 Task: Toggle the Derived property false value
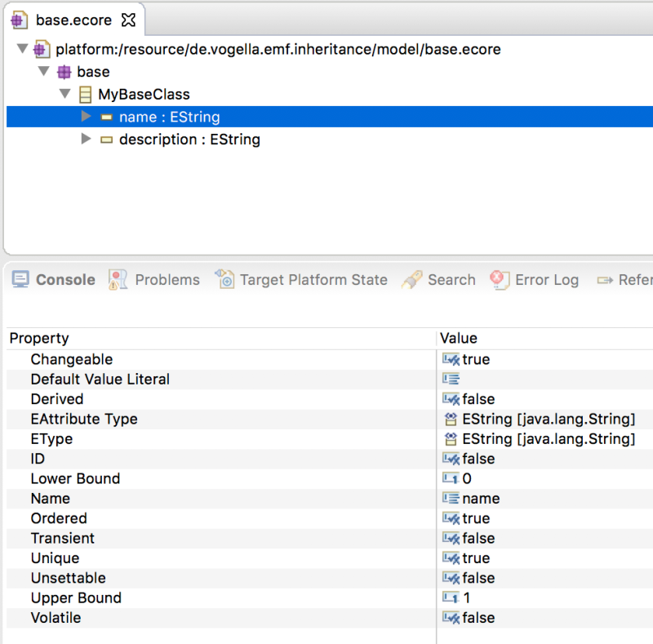(x=478, y=399)
